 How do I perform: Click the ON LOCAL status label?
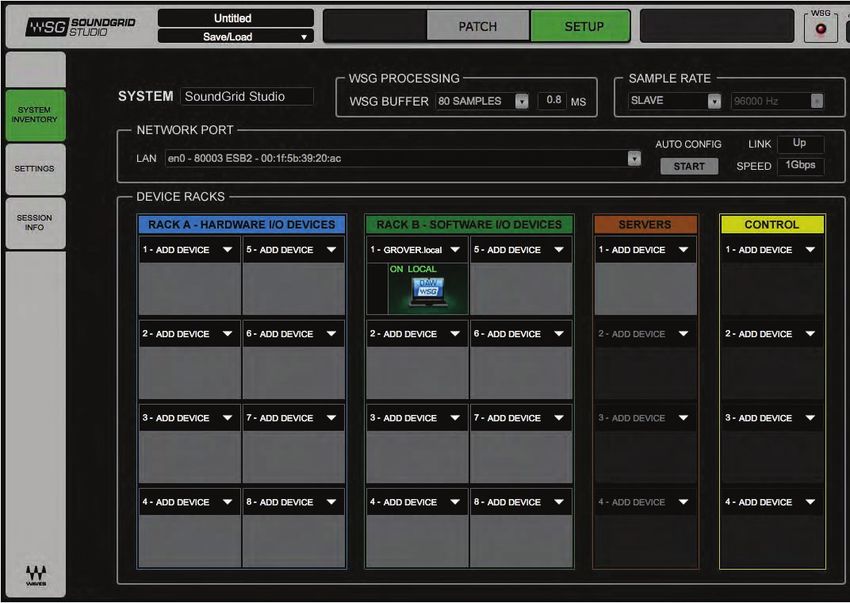[x=413, y=269]
